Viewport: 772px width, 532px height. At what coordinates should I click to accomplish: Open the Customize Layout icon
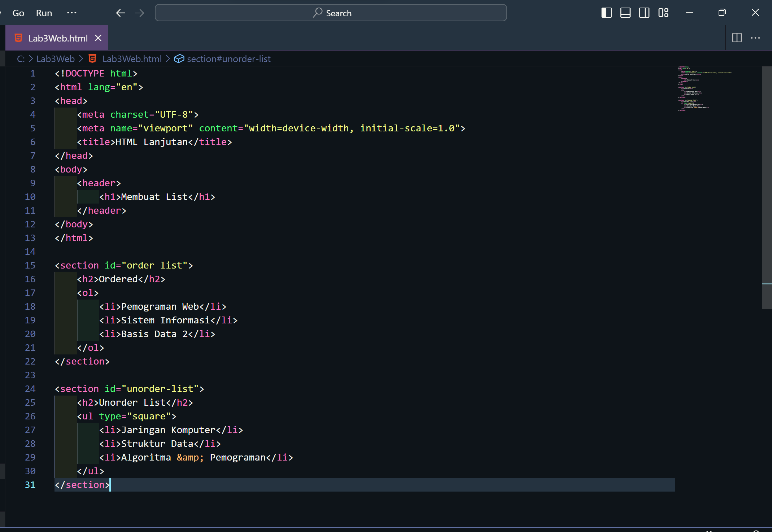click(x=663, y=13)
